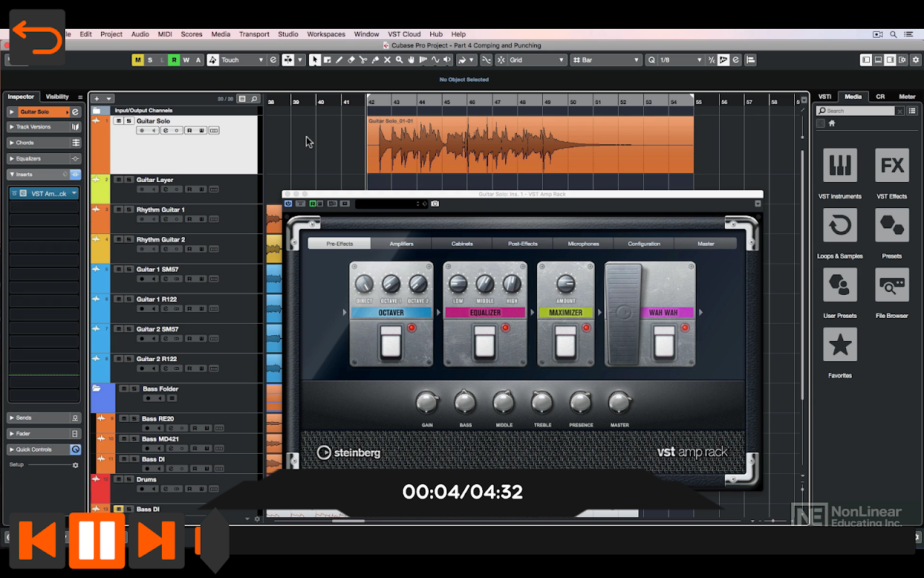
Task: Open VST Instruments in Media rack
Action: pyautogui.click(x=840, y=165)
